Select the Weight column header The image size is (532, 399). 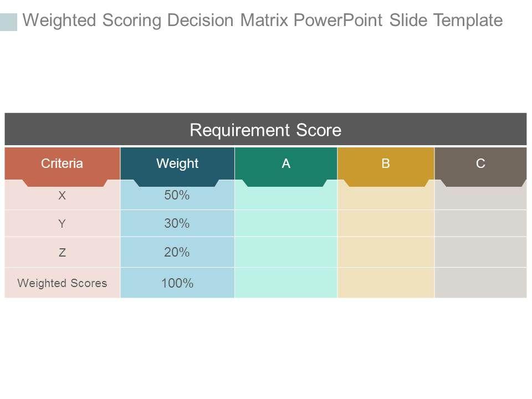[x=177, y=163]
